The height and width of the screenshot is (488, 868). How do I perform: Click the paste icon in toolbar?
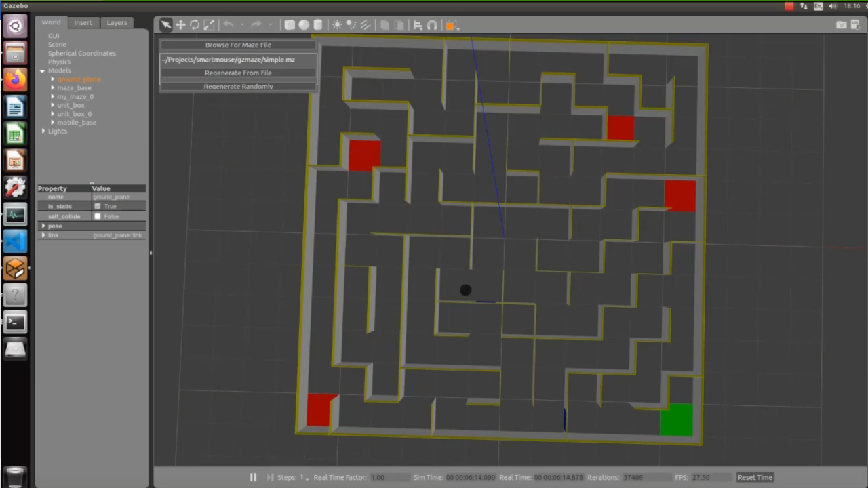[x=399, y=25]
